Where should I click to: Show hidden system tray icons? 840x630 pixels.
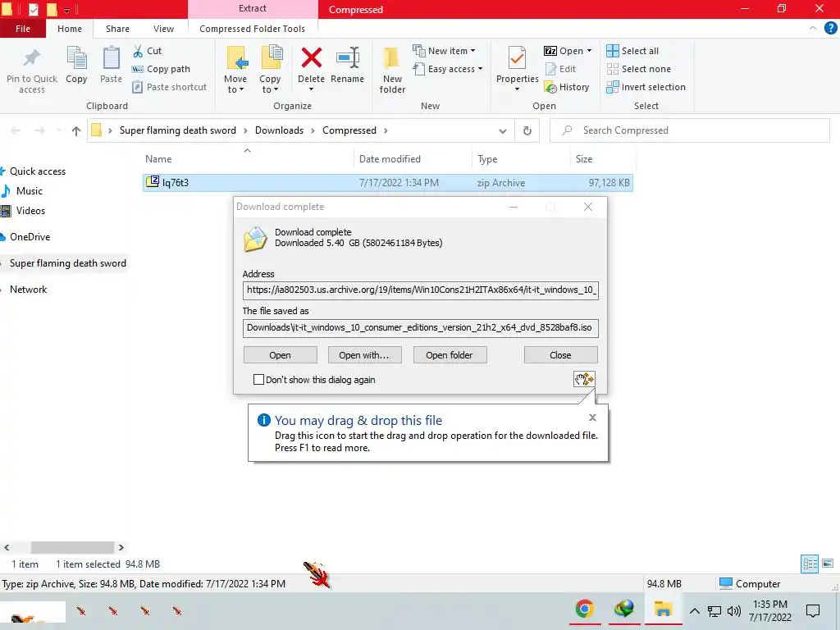(694, 610)
